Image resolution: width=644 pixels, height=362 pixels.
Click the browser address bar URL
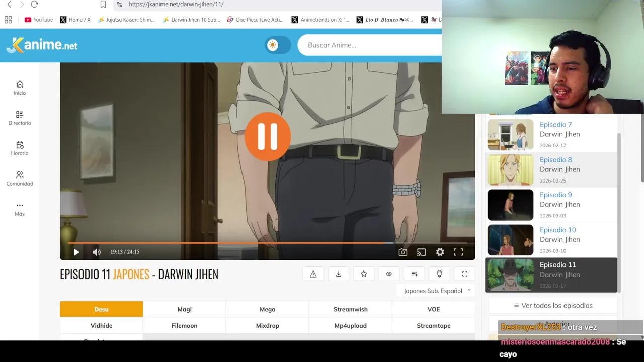[x=176, y=4]
